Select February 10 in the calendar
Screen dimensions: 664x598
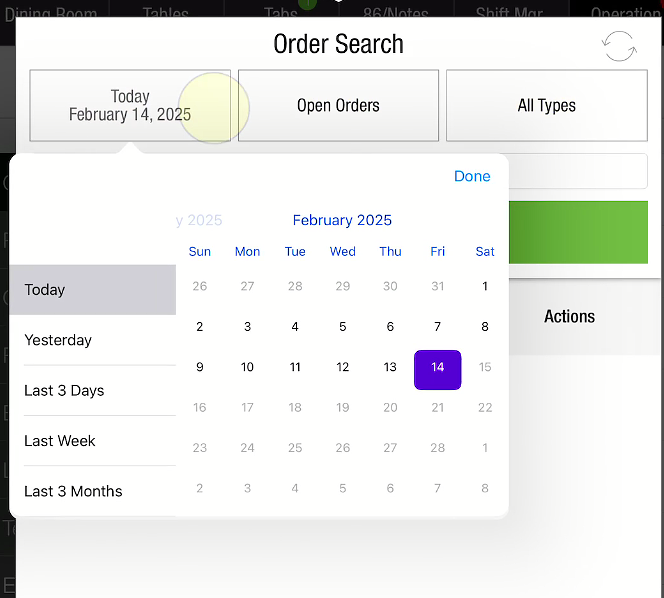247,367
